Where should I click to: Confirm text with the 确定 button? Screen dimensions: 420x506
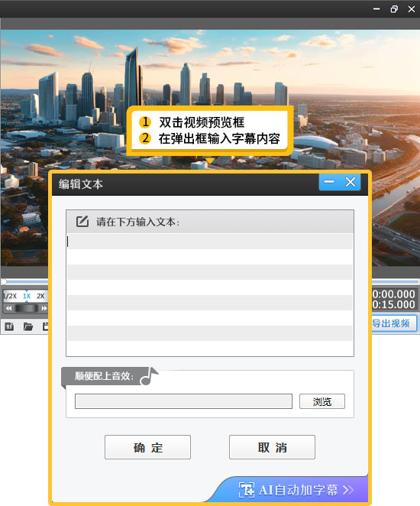pos(147,447)
